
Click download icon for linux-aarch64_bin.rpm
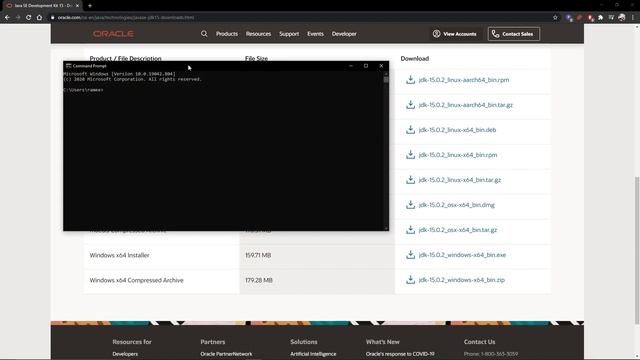click(410, 80)
